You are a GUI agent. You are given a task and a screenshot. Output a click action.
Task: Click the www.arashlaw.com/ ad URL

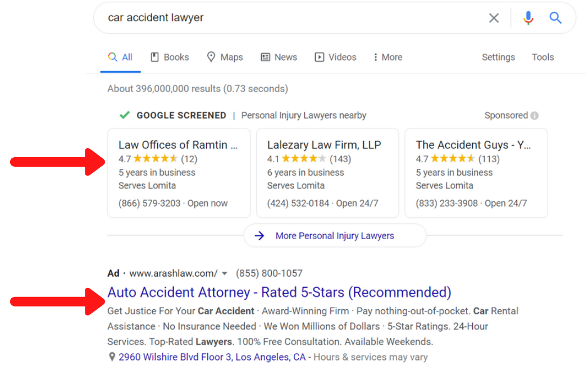173,273
